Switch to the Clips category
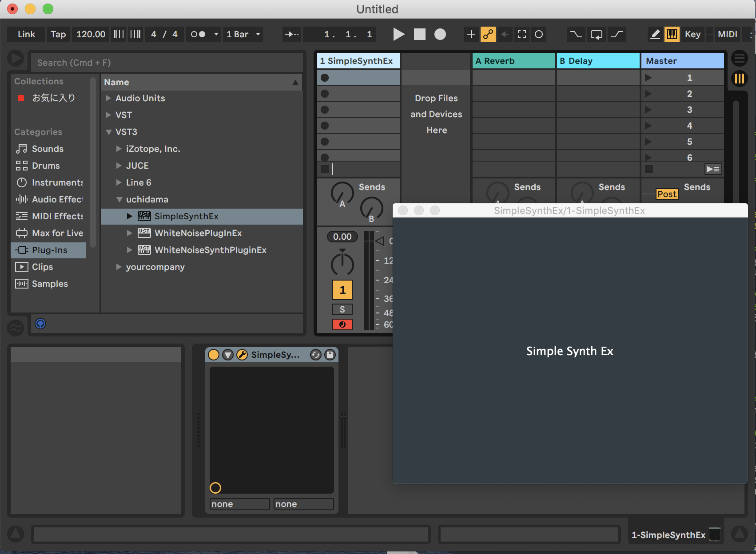Image resolution: width=756 pixels, height=554 pixels. [x=21, y=267]
